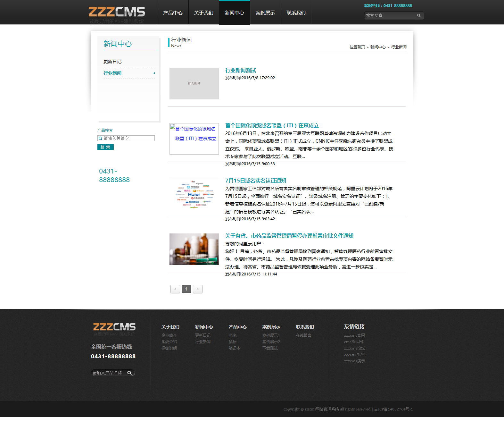Select page 1 in pagination
Image resolution: width=504 pixels, height=422 pixels.
click(x=186, y=289)
